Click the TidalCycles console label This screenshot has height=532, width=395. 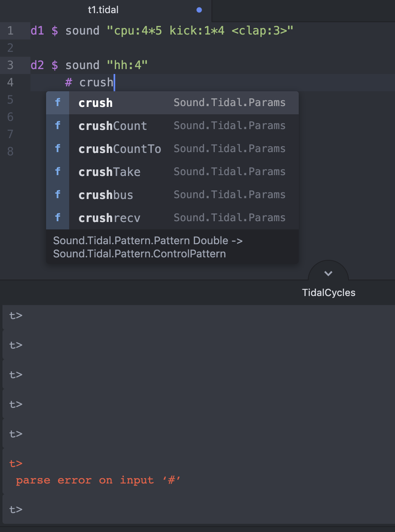(328, 293)
